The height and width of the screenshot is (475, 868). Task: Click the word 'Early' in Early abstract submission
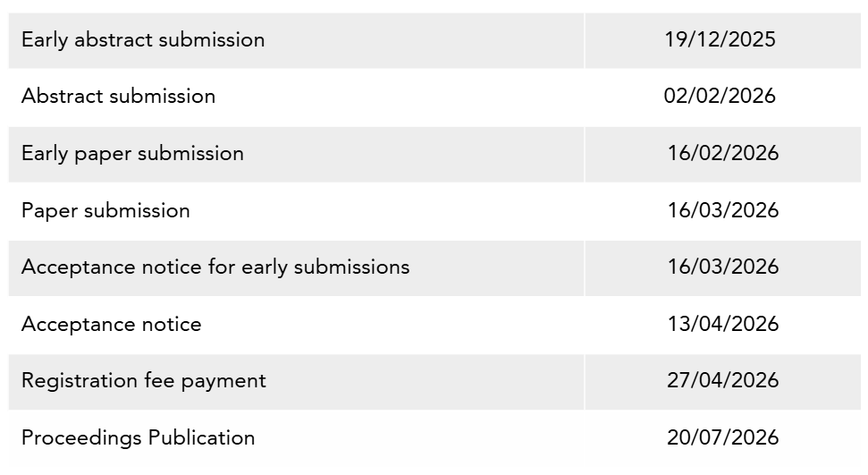coord(44,40)
